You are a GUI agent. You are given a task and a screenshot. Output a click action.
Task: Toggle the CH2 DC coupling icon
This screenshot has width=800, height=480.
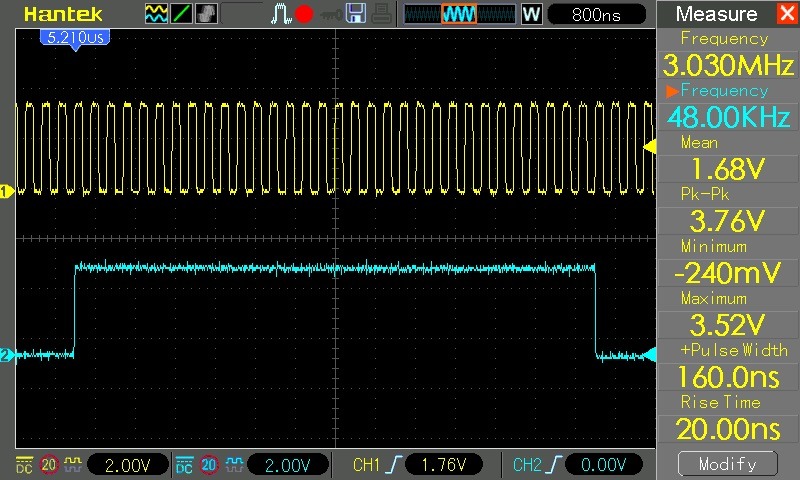[184, 465]
